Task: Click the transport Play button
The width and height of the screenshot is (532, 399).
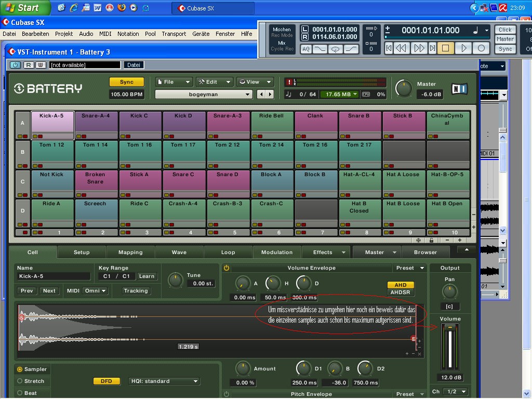Action: click(x=463, y=48)
